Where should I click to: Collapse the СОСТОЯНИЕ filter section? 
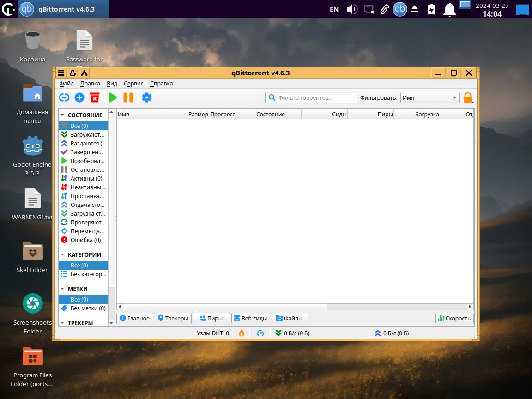(x=63, y=115)
